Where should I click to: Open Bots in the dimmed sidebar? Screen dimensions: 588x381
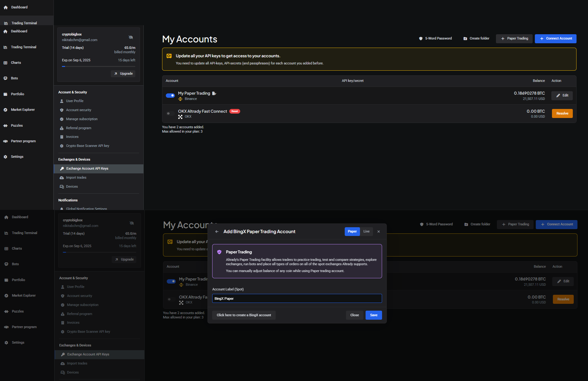12,264
